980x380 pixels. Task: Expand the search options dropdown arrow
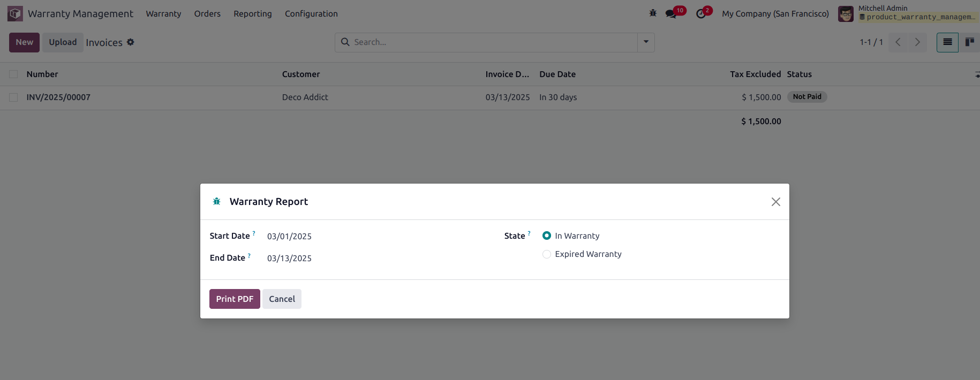646,42
